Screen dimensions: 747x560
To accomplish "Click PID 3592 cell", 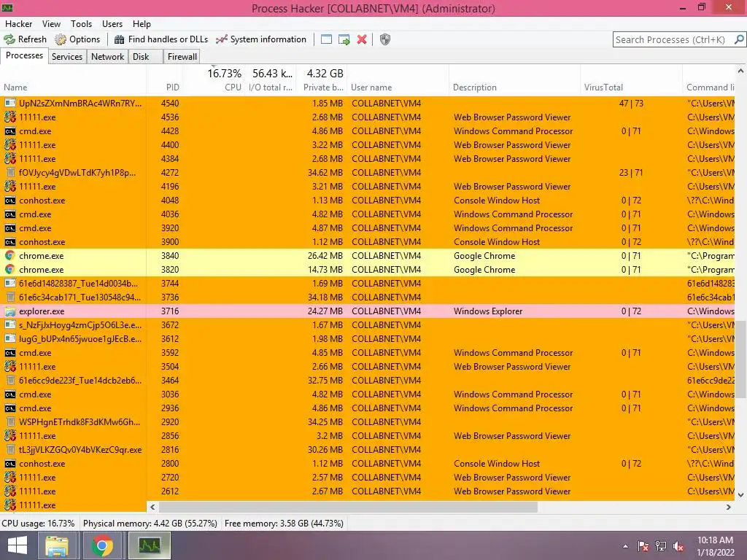I will pos(169,353).
